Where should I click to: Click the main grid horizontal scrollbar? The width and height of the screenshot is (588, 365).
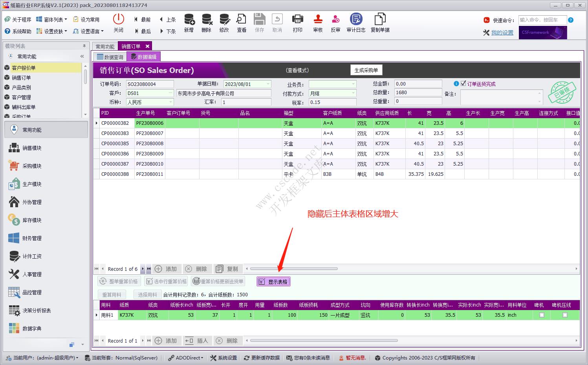coord(294,269)
